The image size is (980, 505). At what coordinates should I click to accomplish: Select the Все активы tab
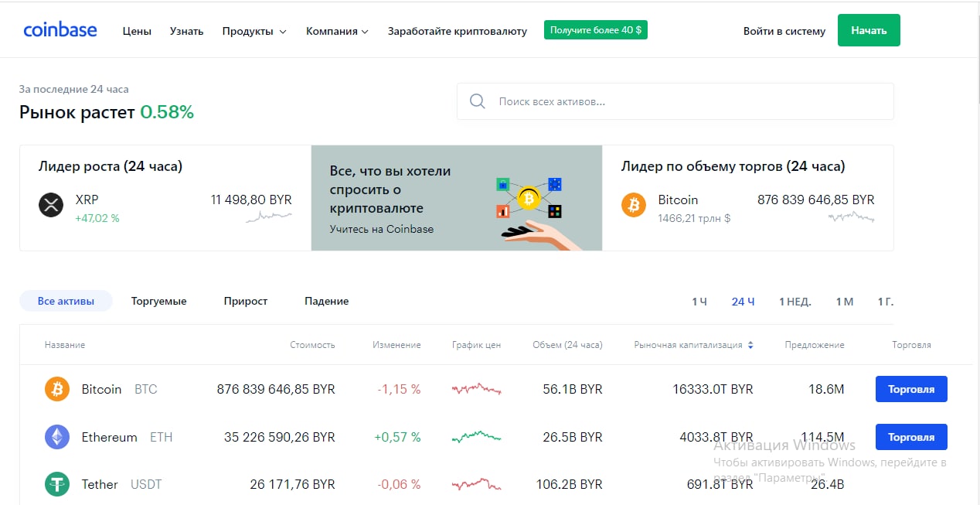click(66, 301)
